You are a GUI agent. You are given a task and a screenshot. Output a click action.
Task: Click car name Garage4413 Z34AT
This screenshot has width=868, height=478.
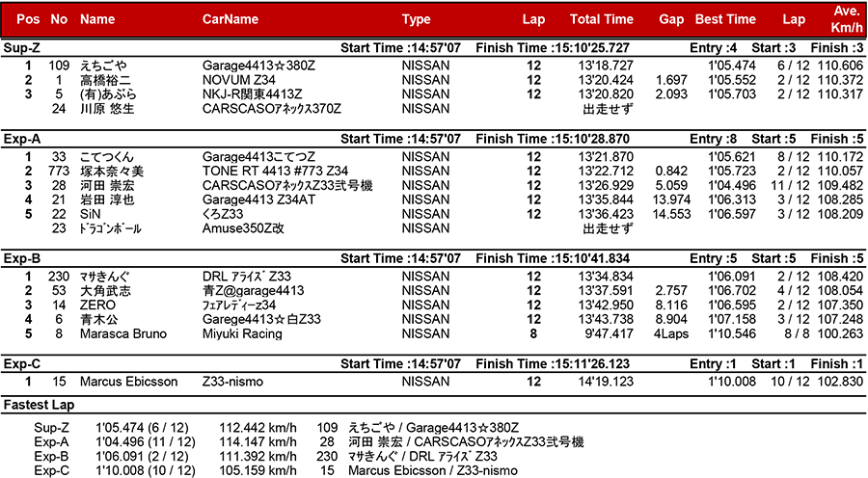coord(258,200)
